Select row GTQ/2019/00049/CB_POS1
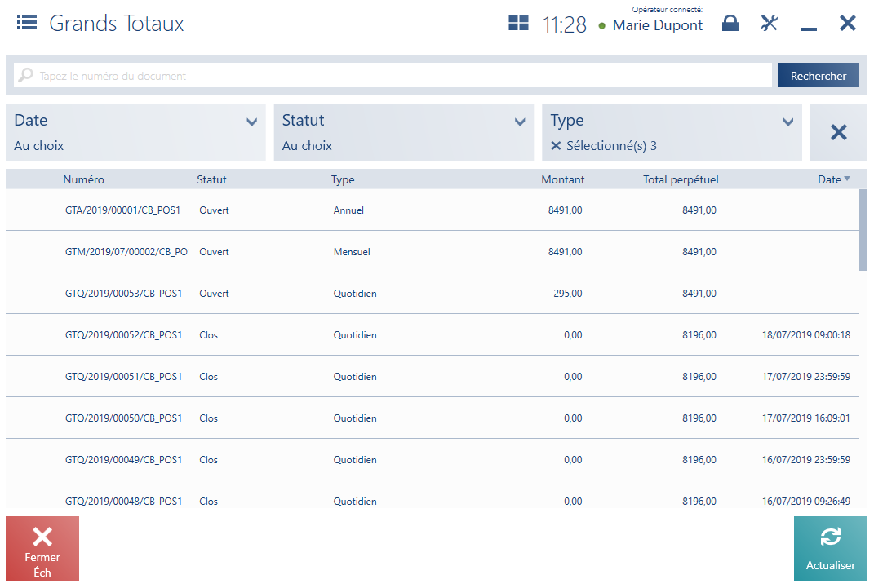Viewport: 874px width, 588px height. (x=433, y=459)
